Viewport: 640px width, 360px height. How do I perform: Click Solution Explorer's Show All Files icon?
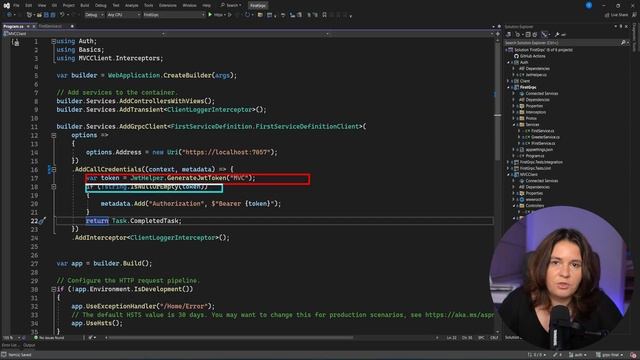(x=535, y=35)
